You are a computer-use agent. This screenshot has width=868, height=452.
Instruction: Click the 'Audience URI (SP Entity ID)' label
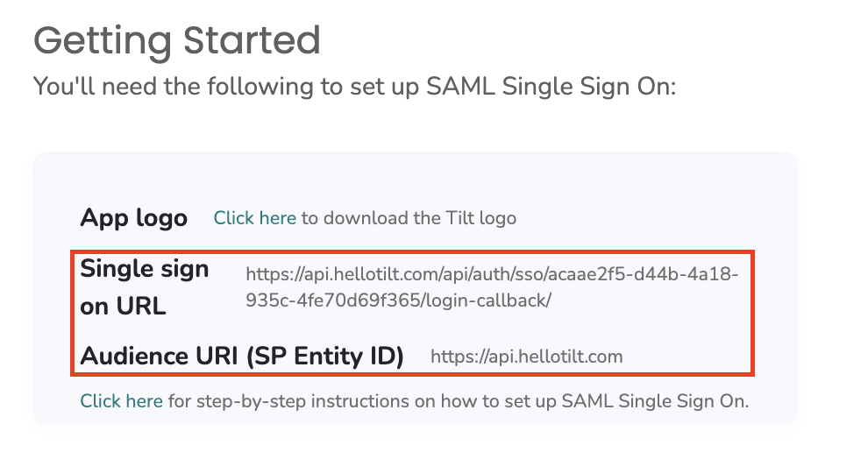tap(242, 356)
